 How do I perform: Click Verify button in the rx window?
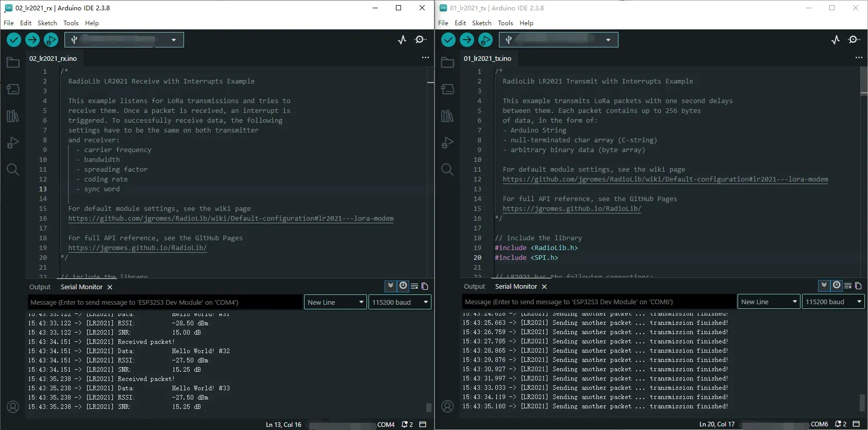point(14,40)
